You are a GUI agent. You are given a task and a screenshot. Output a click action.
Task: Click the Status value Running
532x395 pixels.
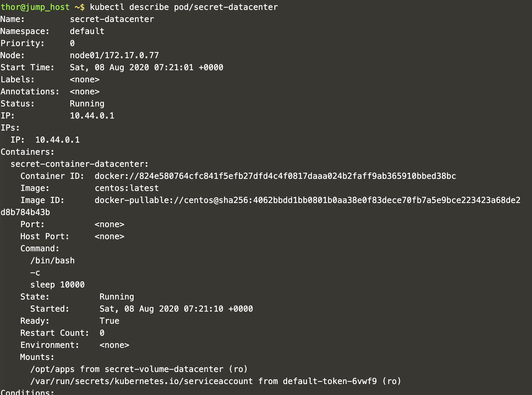click(x=87, y=104)
